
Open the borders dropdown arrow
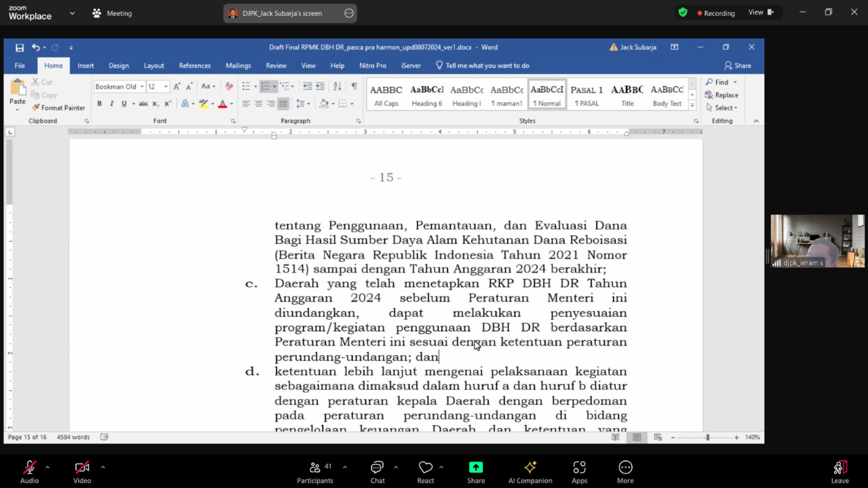(352, 104)
